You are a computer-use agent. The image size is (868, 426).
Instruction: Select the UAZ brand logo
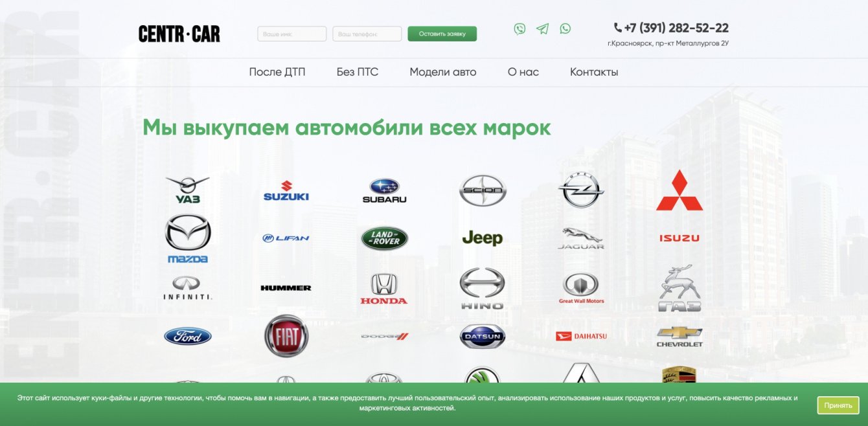click(188, 190)
